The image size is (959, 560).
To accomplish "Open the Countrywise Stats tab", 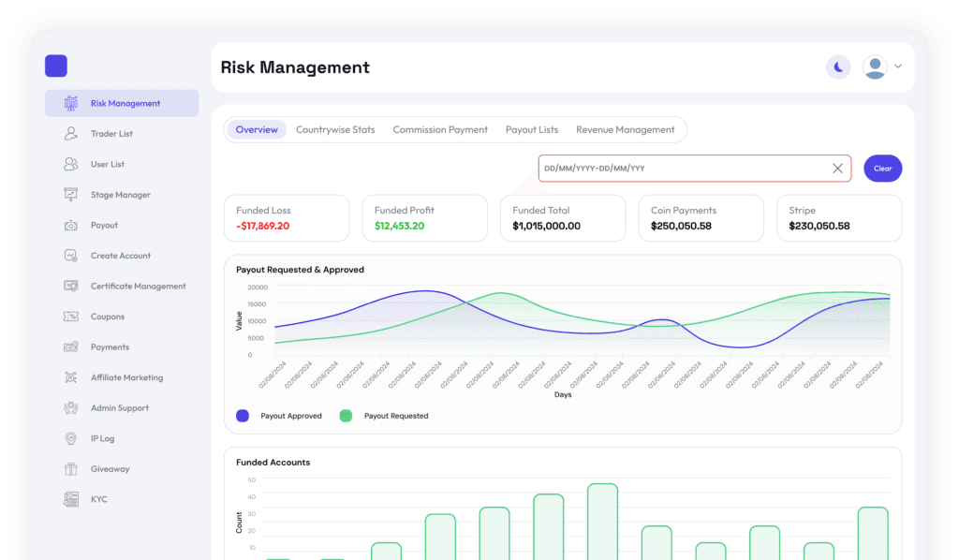I will click(x=335, y=129).
